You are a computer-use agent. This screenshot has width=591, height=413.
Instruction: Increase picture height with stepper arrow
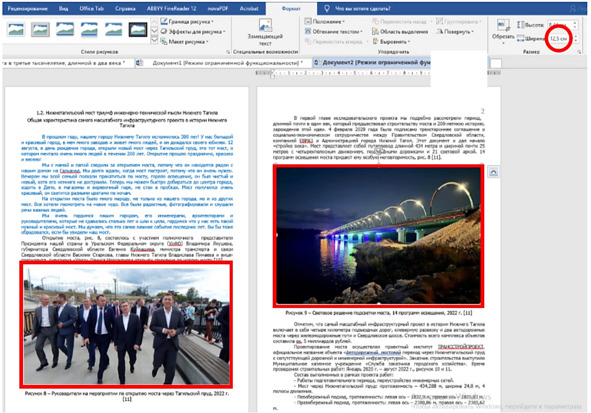click(575, 23)
